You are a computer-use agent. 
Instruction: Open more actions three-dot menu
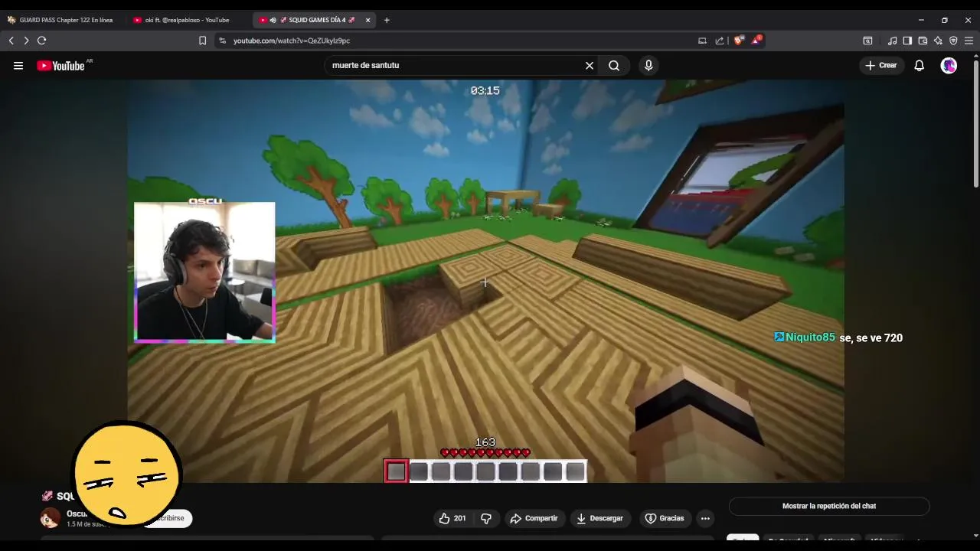click(x=705, y=518)
